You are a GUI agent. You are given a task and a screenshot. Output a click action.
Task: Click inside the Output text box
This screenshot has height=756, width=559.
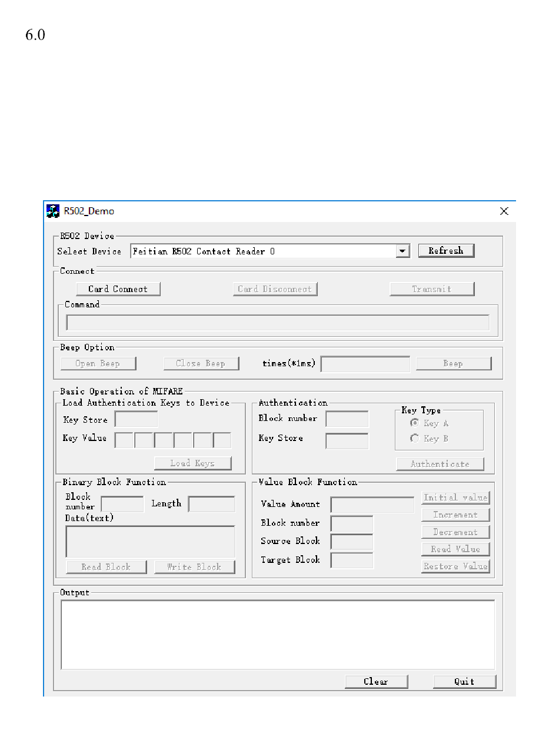278,635
